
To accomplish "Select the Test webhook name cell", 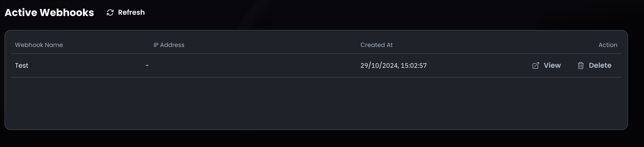I will (x=22, y=65).
